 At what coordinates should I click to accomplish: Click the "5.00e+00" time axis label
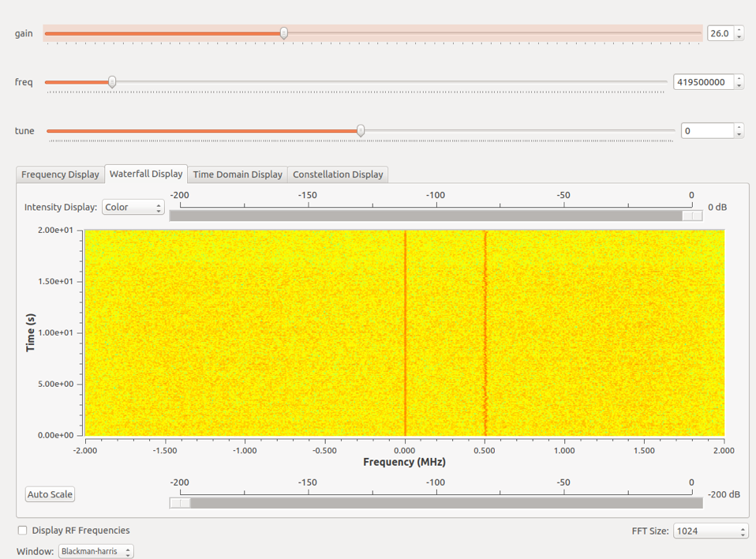tap(56, 384)
